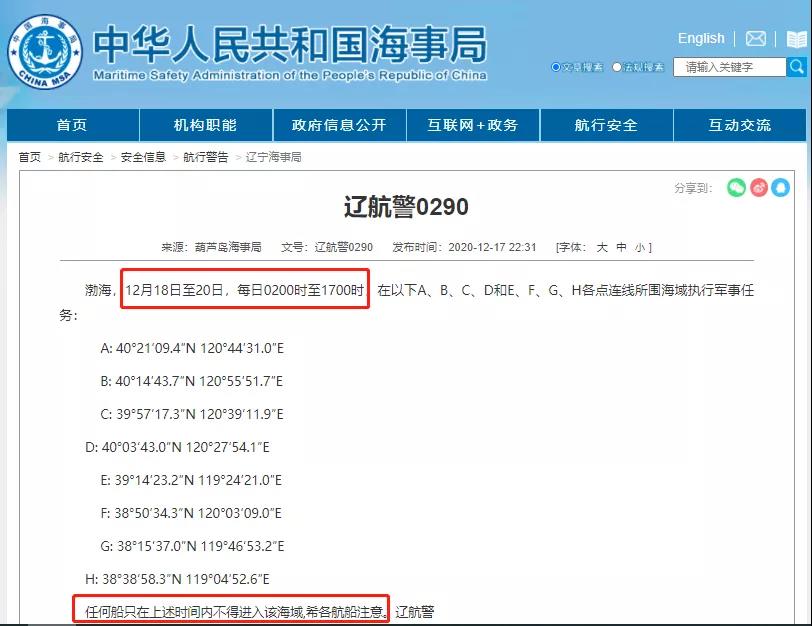Click the headline 辽航警0290
Screen dimensions: 812x626
pos(406,207)
